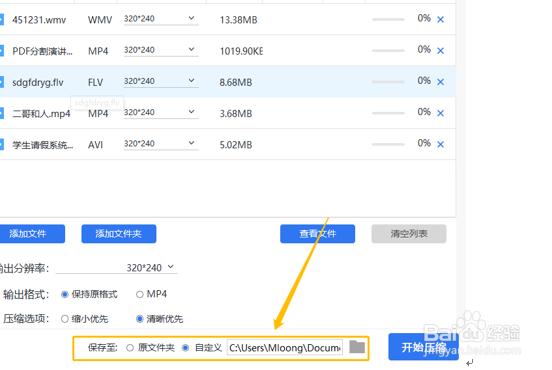Click the 8.68MB size cell

click(236, 83)
